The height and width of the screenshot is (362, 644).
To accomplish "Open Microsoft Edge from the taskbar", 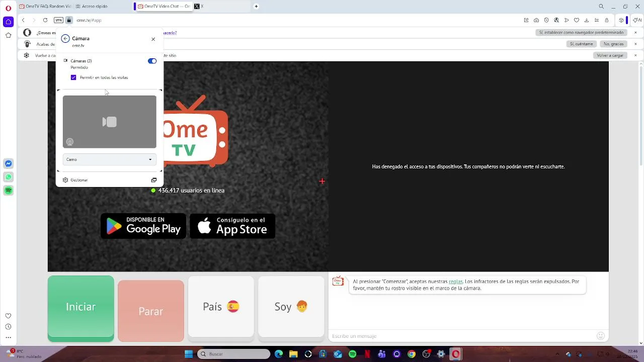I will coord(279,354).
